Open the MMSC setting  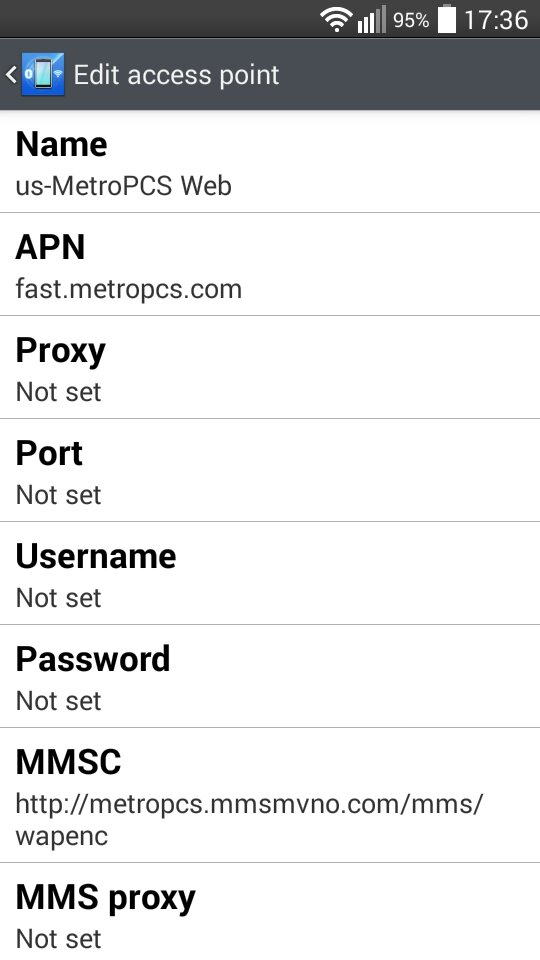point(270,795)
